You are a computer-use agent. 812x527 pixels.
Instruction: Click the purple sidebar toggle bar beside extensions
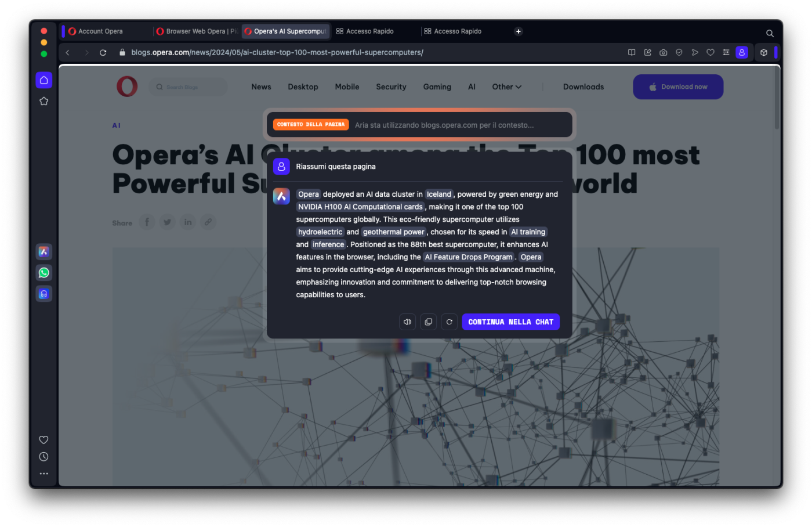pyautogui.click(x=775, y=52)
